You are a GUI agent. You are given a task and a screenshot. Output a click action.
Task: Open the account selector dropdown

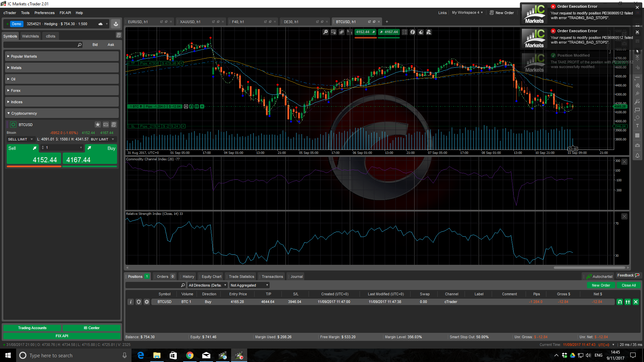click(x=56, y=24)
